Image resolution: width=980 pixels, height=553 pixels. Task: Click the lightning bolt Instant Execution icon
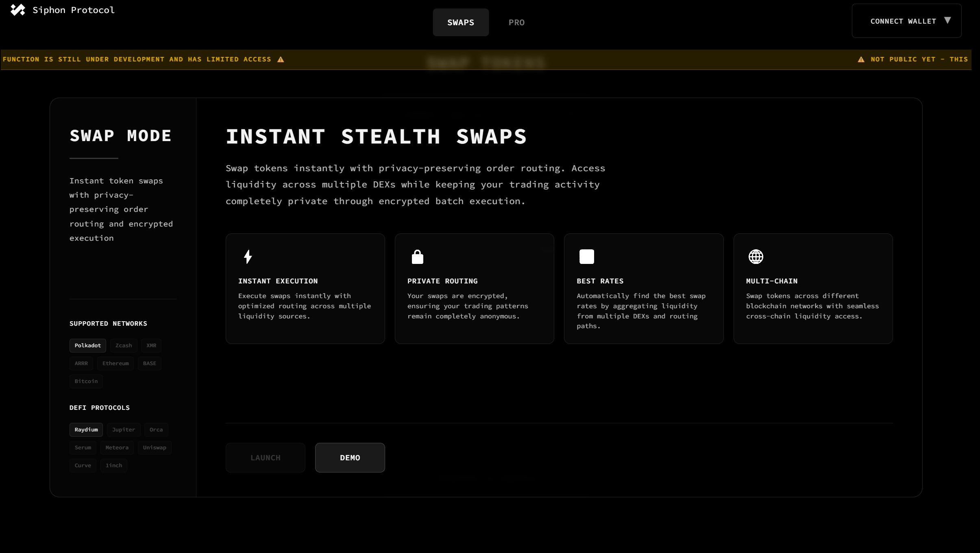pos(248,257)
